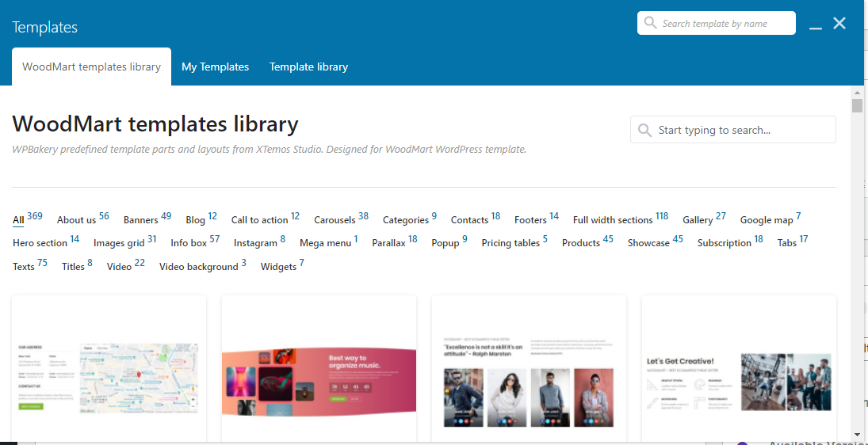This screenshot has height=445, width=868.
Task: Open the WoodMart templates library tab
Action: tap(91, 67)
